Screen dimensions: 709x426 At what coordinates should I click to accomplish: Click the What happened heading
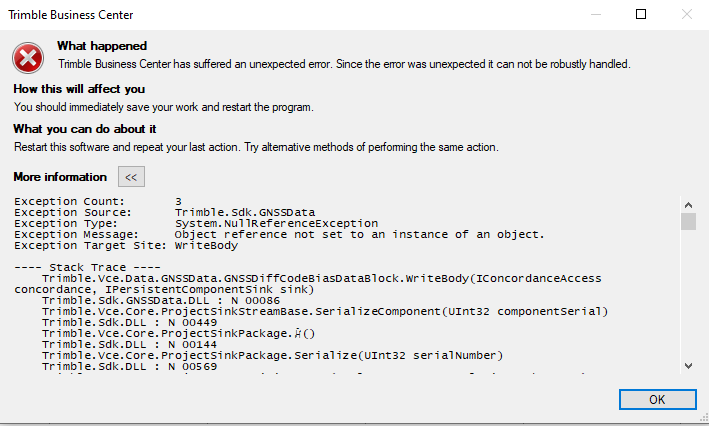tap(102, 46)
